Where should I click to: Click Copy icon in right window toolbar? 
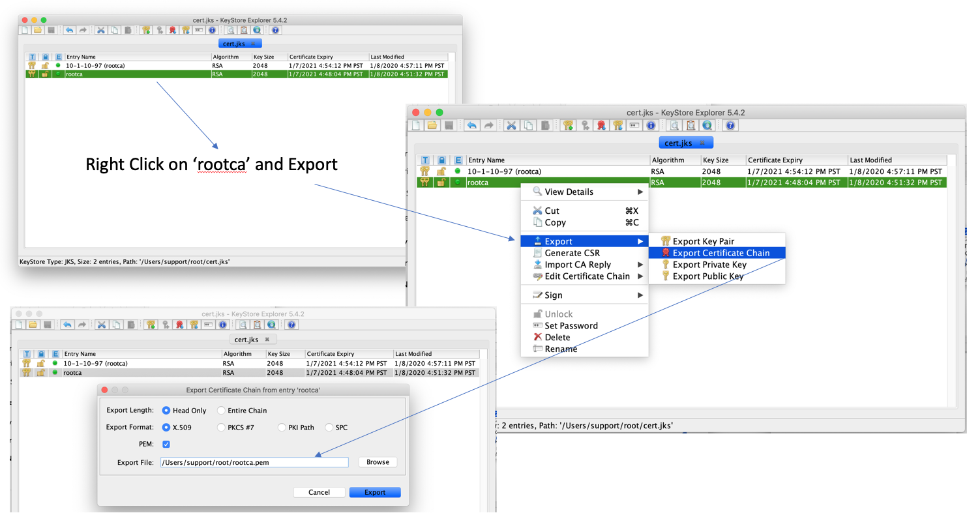[528, 125]
